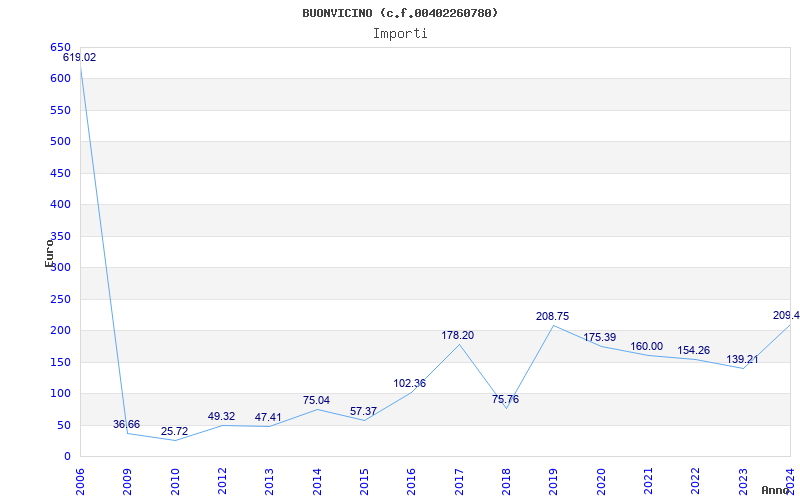800x500 pixels.
Task: Select year 2016 on the axis
Action: [412, 482]
